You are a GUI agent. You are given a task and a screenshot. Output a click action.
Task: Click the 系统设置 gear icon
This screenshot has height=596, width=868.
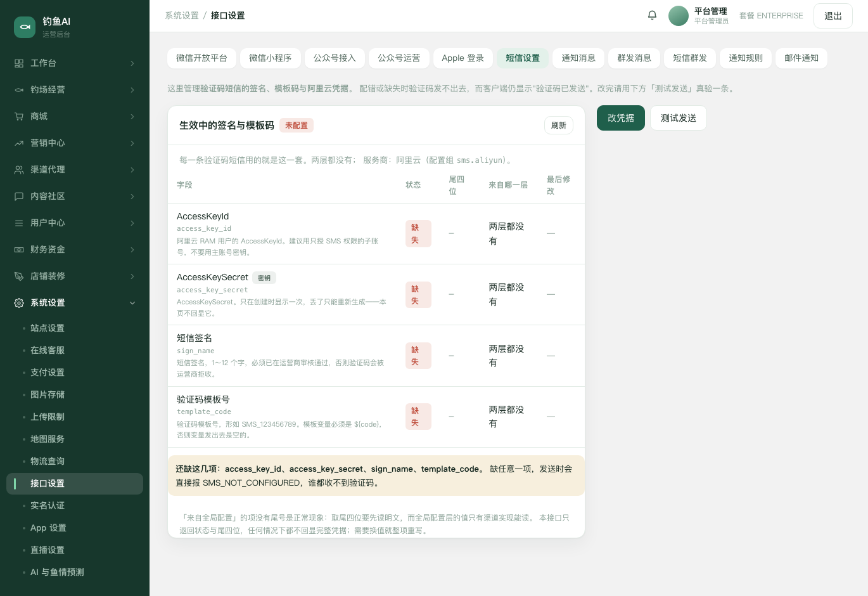pyautogui.click(x=19, y=303)
